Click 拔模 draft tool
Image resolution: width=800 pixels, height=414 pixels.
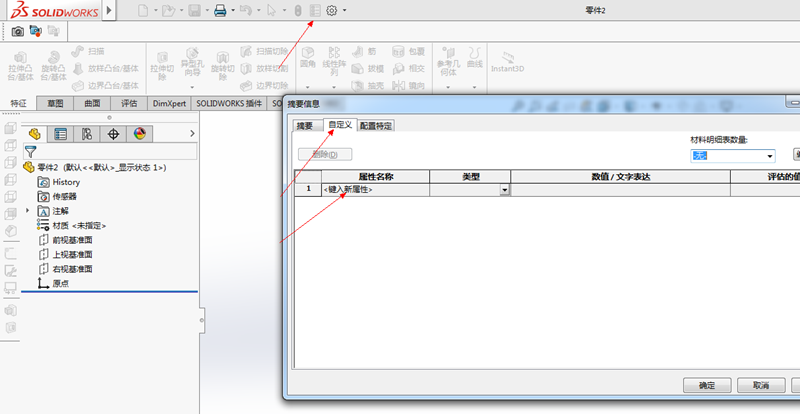tap(368, 68)
